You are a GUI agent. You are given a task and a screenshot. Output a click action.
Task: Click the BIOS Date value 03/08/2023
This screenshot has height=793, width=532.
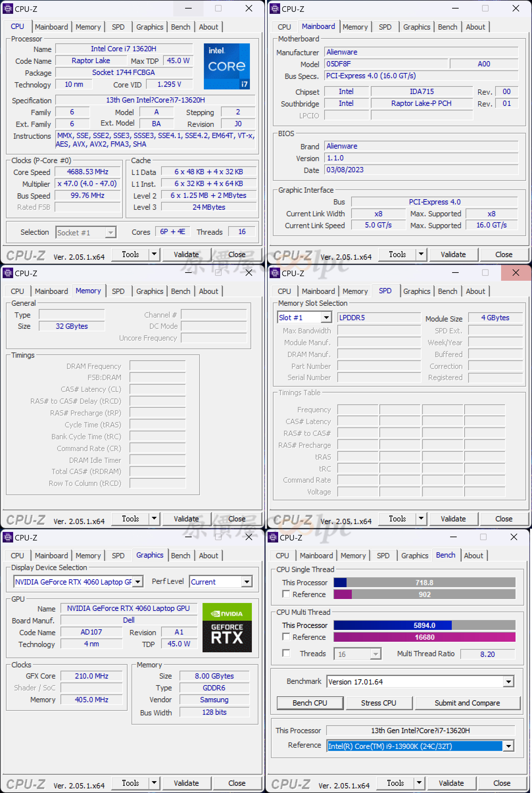tap(421, 170)
